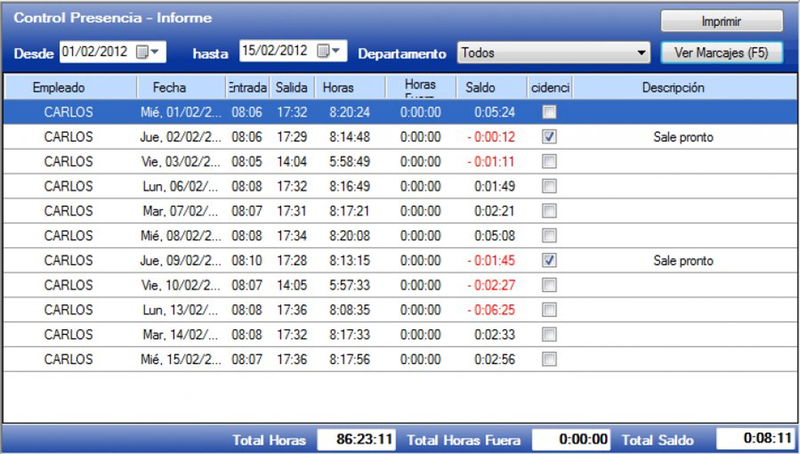The width and height of the screenshot is (800, 454).
Task: Sort by the Fecha column header
Action: [182, 87]
